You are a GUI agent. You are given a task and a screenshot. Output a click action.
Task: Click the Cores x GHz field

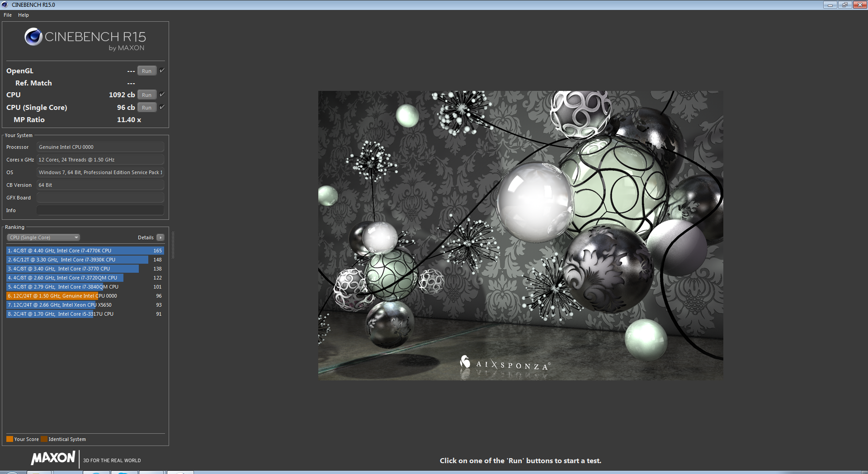click(100, 160)
